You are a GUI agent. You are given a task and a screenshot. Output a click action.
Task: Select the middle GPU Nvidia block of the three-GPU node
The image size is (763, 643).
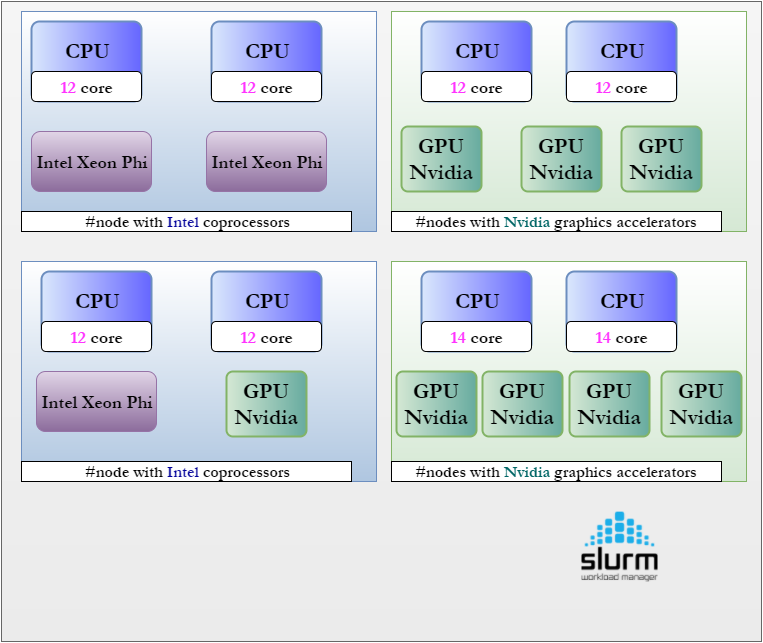pyautogui.click(x=561, y=159)
